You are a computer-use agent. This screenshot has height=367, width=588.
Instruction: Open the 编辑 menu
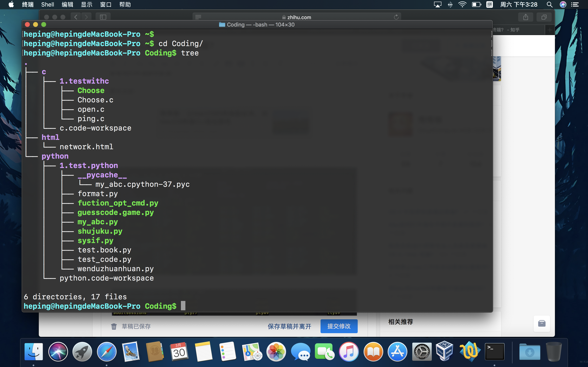67,5
